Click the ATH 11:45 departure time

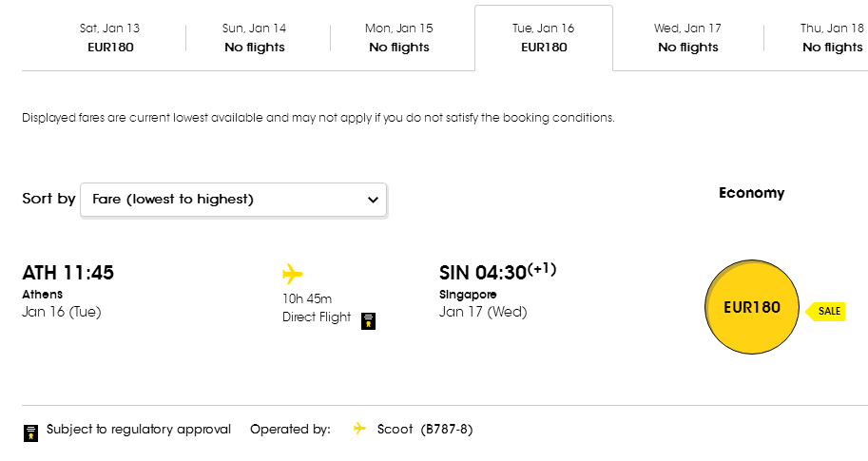click(68, 273)
